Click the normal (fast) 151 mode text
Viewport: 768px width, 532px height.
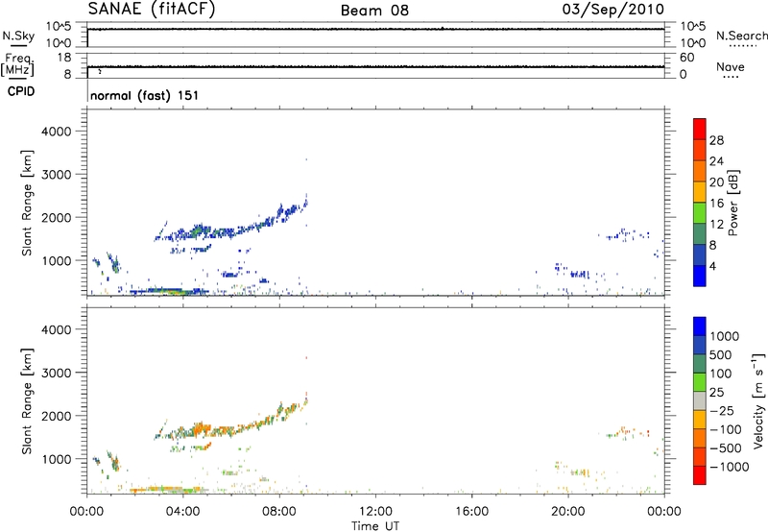pos(145,95)
